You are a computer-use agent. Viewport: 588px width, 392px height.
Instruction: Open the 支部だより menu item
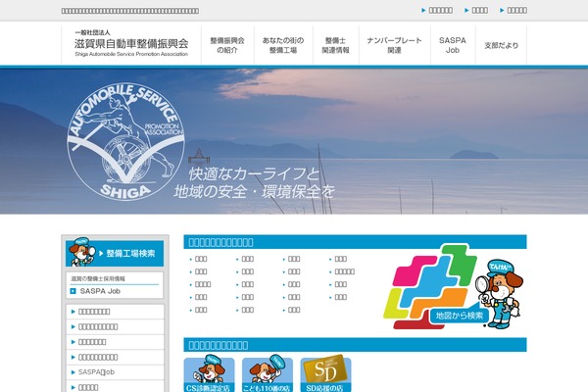(501, 45)
